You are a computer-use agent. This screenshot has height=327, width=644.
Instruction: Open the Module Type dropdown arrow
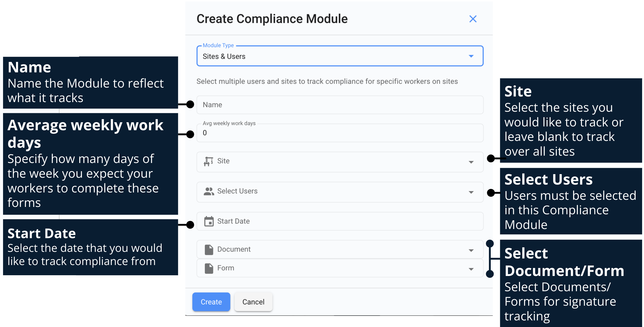point(471,56)
